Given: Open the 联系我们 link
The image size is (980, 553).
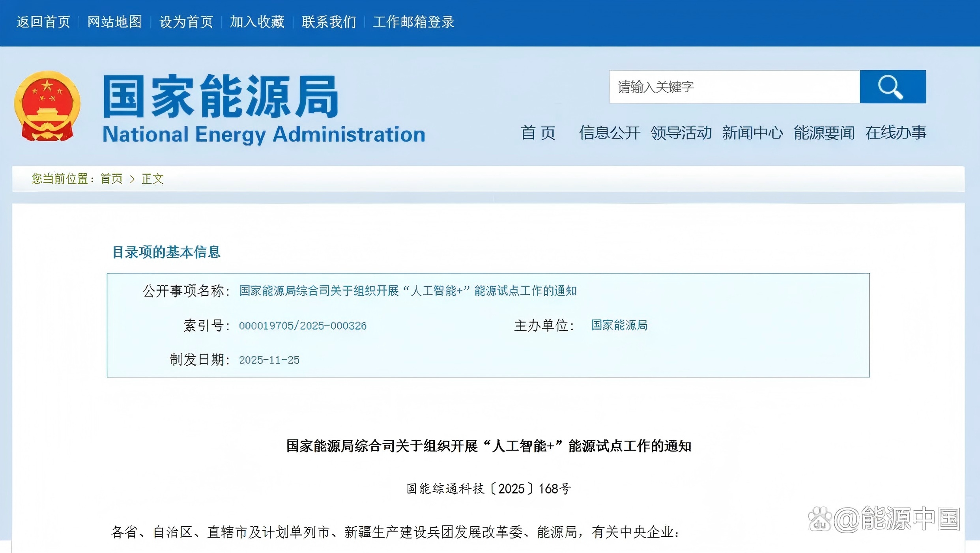Looking at the screenshot, I should click(x=329, y=22).
